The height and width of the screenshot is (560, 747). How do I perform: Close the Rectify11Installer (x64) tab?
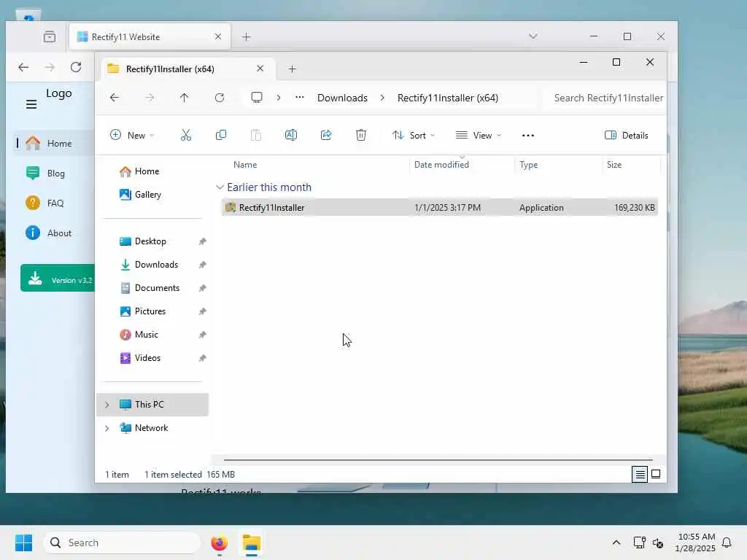(260, 69)
